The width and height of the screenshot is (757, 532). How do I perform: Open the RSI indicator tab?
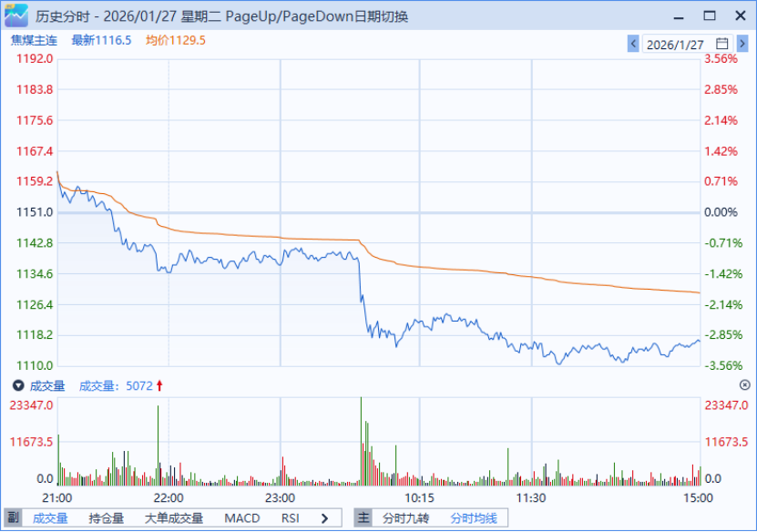(x=291, y=518)
